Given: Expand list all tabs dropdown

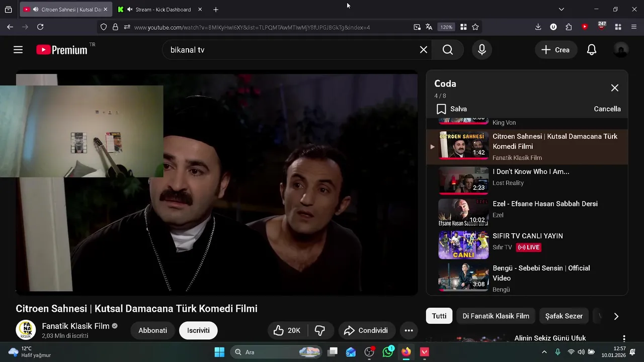Looking at the screenshot, I should coord(561,9).
